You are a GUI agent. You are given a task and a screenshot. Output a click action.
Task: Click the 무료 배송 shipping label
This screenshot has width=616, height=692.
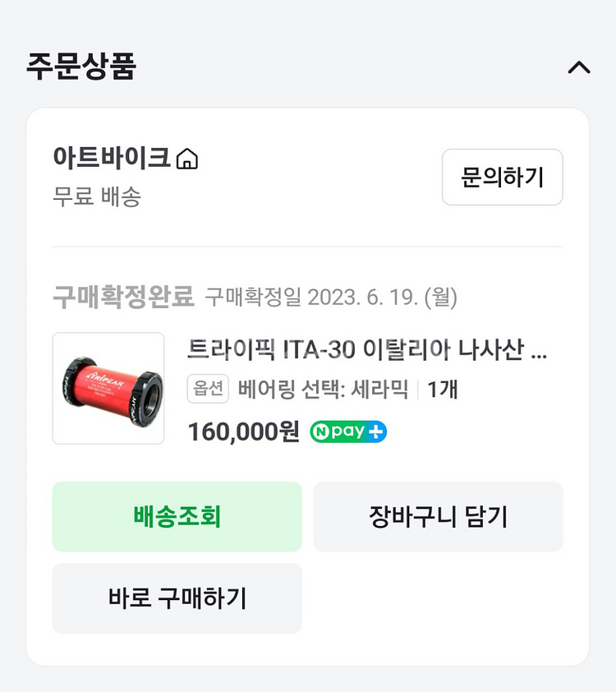97,196
